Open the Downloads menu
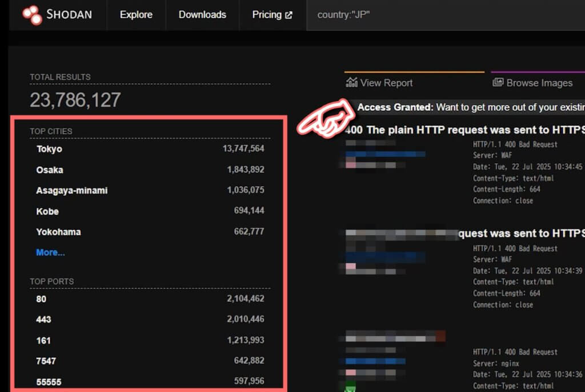This screenshot has width=585, height=392. (x=202, y=15)
